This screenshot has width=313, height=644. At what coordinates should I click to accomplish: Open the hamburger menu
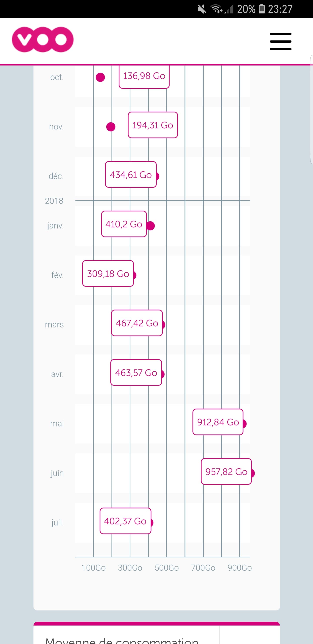pos(281,41)
